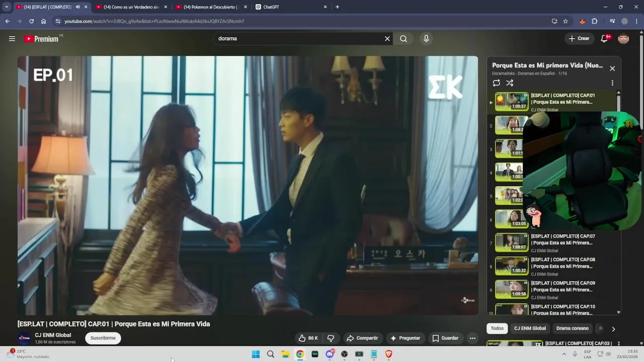Open the browser three-dot menu
Viewport: 644px width, 362px height.
637,21
